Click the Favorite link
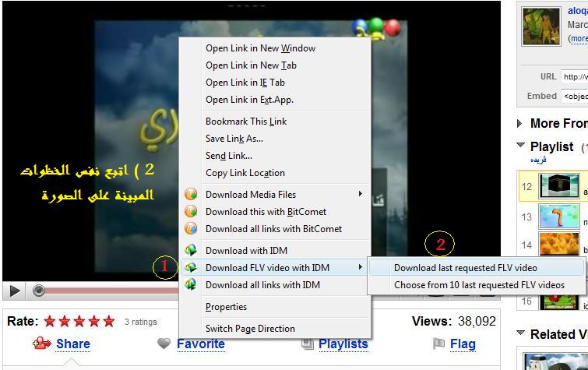Image resolution: width=588 pixels, height=370 pixels. click(x=201, y=344)
